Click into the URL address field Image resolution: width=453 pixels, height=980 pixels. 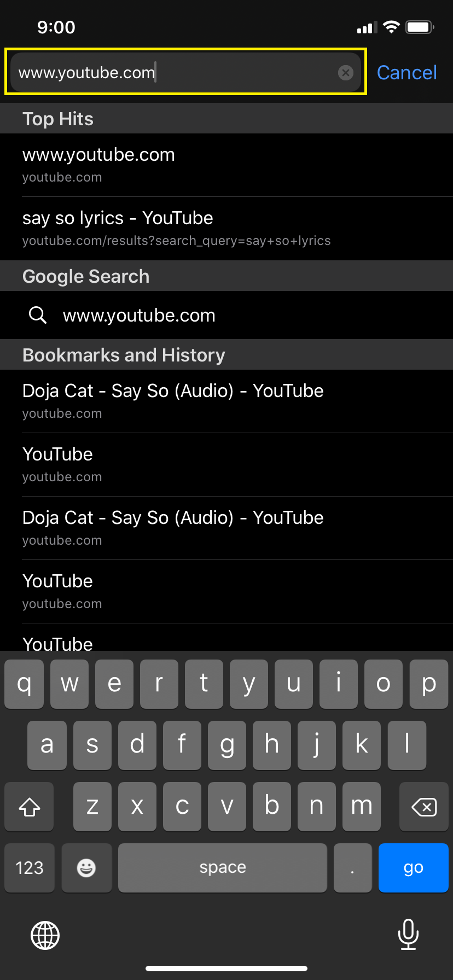point(175,73)
